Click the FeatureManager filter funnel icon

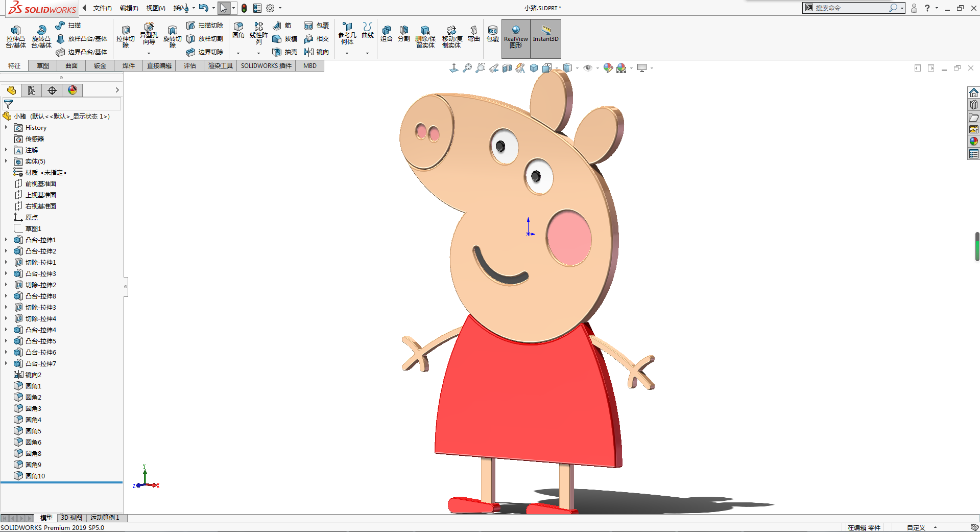(x=9, y=104)
